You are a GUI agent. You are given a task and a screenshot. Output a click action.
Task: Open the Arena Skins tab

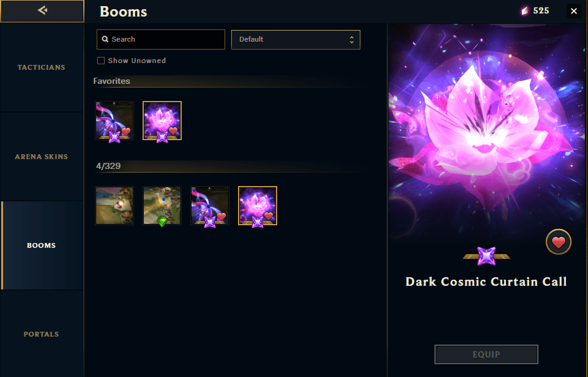point(41,157)
